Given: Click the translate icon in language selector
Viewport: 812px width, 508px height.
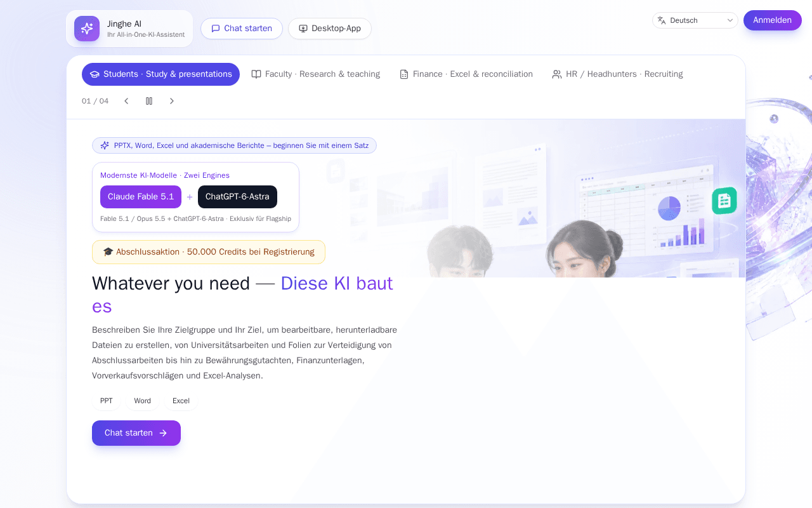Looking at the screenshot, I should (x=662, y=20).
